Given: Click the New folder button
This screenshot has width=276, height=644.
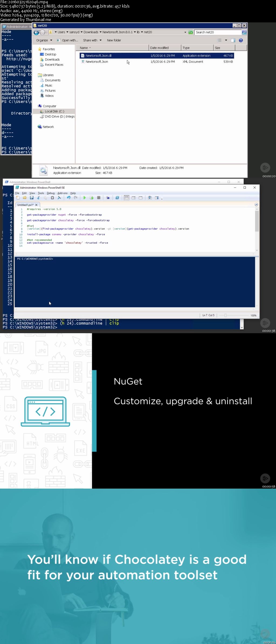Looking at the screenshot, I should pos(114,40).
